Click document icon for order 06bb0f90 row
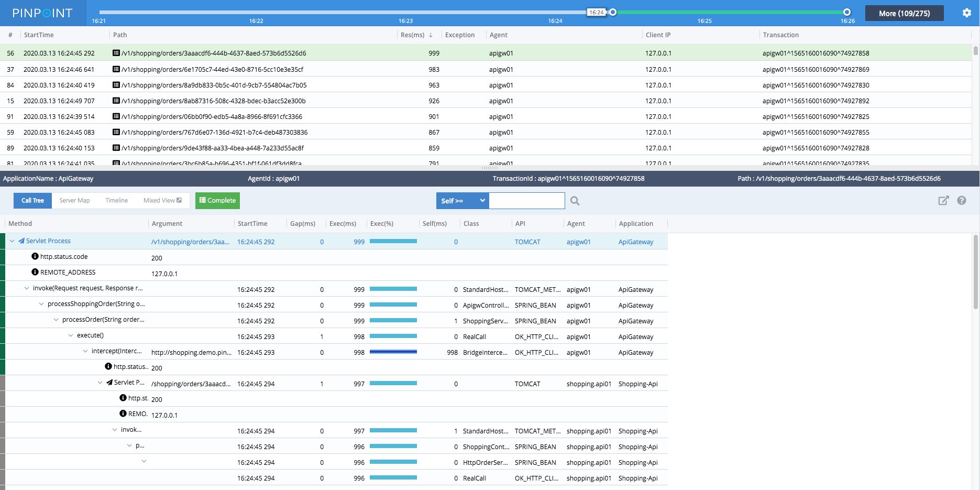980x490 pixels. (116, 116)
